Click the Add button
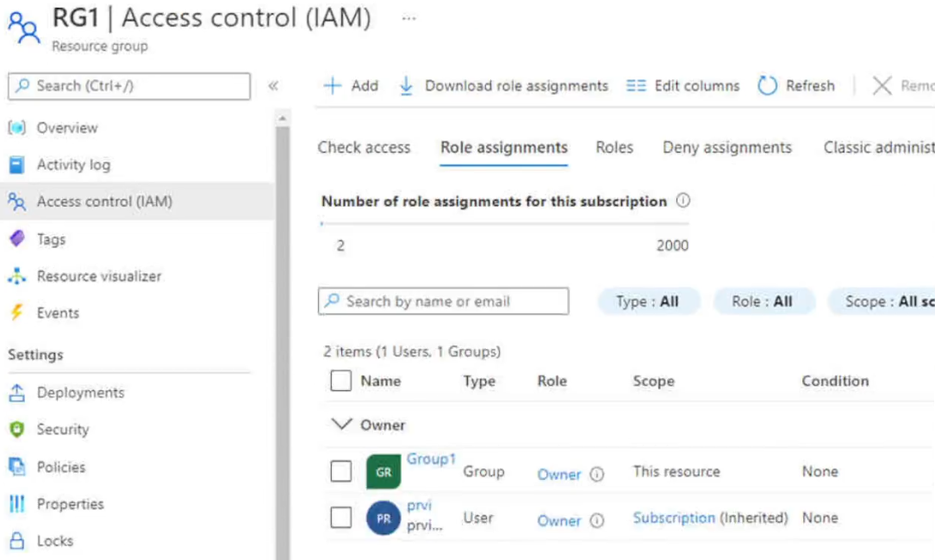 (351, 86)
